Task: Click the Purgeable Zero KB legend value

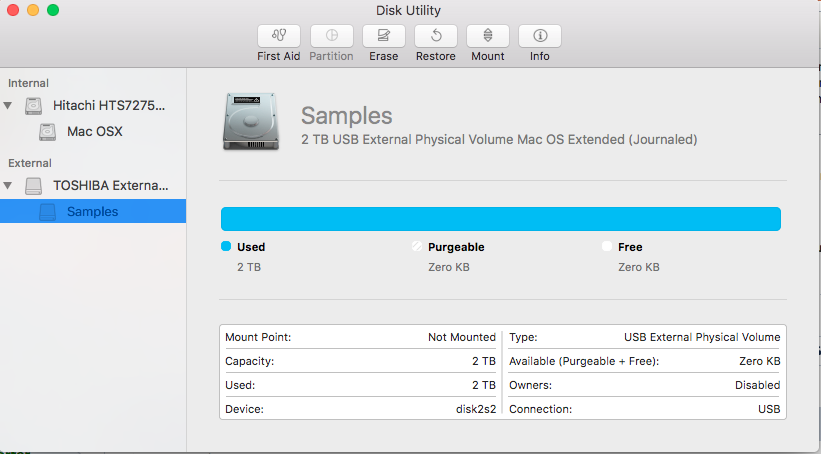Action: coord(449,267)
